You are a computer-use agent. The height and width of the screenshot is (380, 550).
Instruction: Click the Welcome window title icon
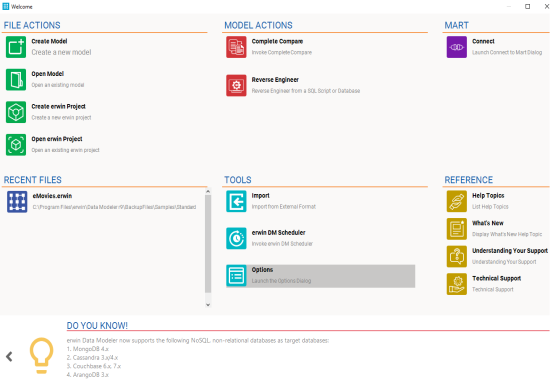6,6
